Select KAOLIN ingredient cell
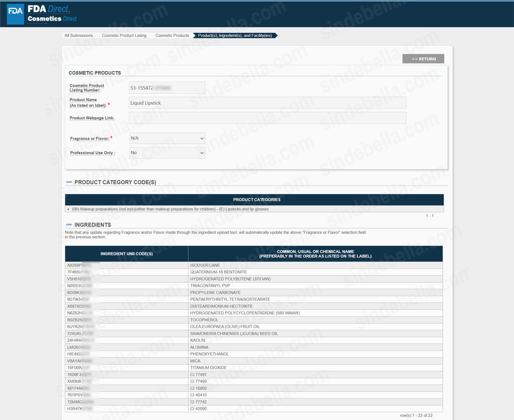The width and height of the screenshot is (514, 420). tap(315, 340)
